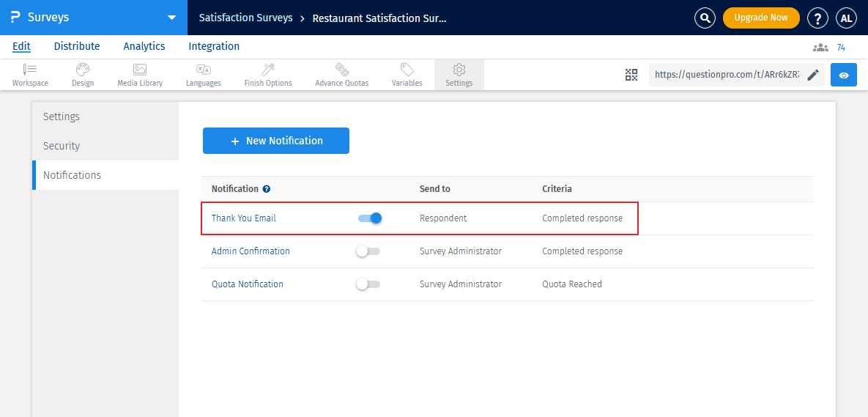Disable the Thank You Email toggle
The image size is (868, 417).
pos(370,218)
